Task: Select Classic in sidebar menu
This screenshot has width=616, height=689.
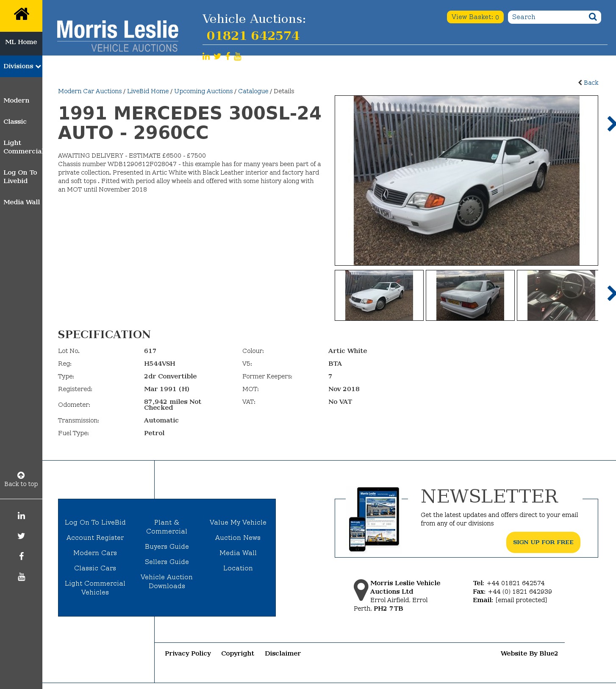Action: coord(15,122)
